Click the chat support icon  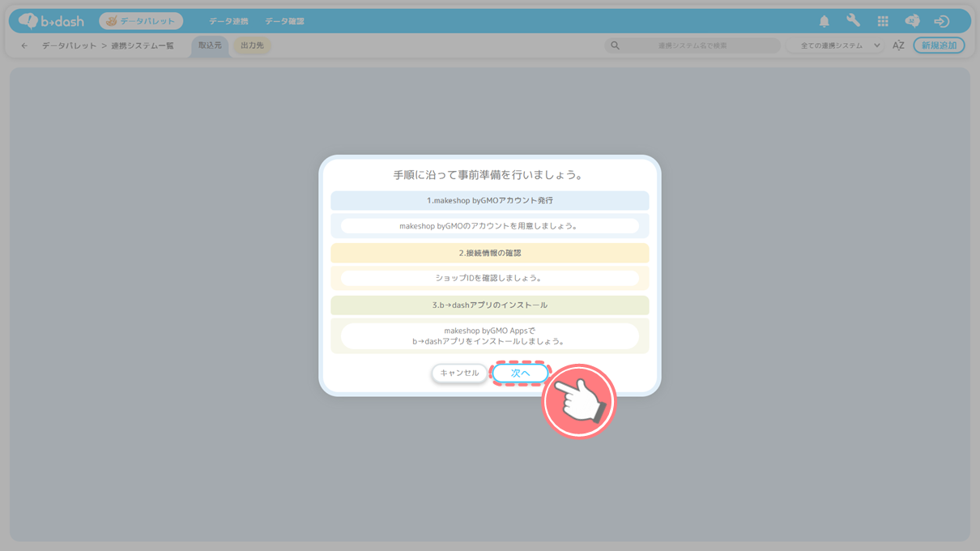(912, 21)
